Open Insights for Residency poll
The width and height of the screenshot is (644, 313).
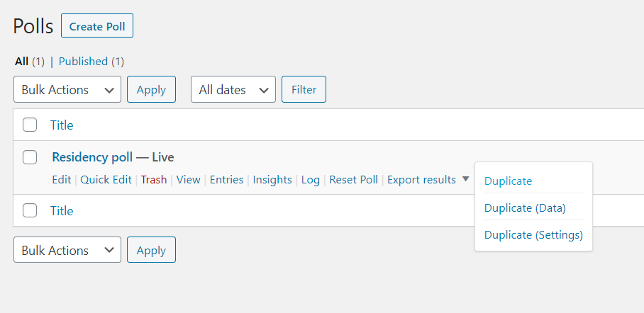pyautogui.click(x=272, y=180)
